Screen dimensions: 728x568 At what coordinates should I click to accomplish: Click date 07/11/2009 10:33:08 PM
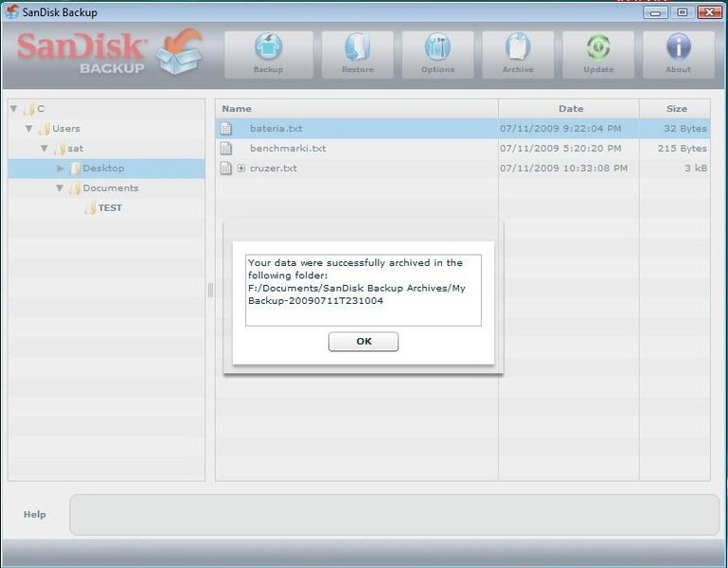point(563,169)
